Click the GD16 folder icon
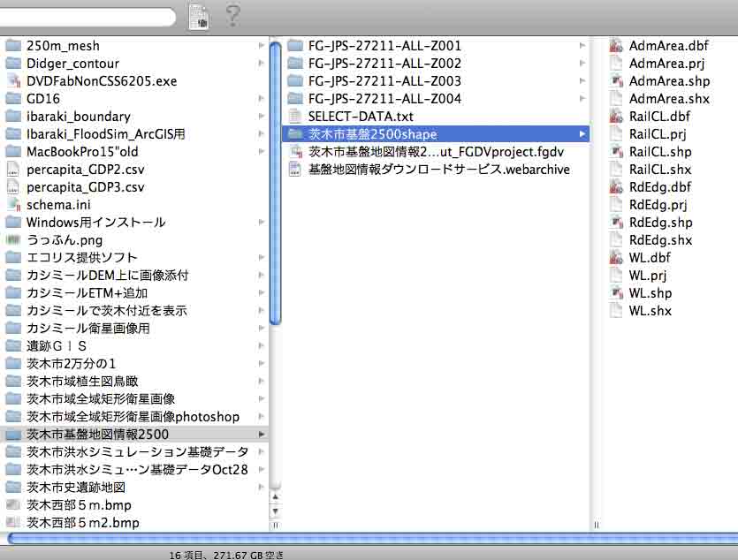 point(13,99)
